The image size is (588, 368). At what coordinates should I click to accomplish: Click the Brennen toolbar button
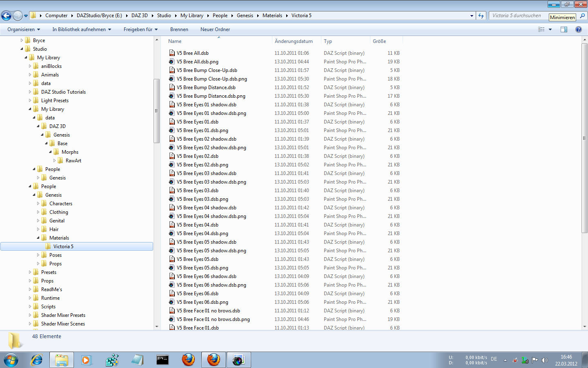pos(179,29)
